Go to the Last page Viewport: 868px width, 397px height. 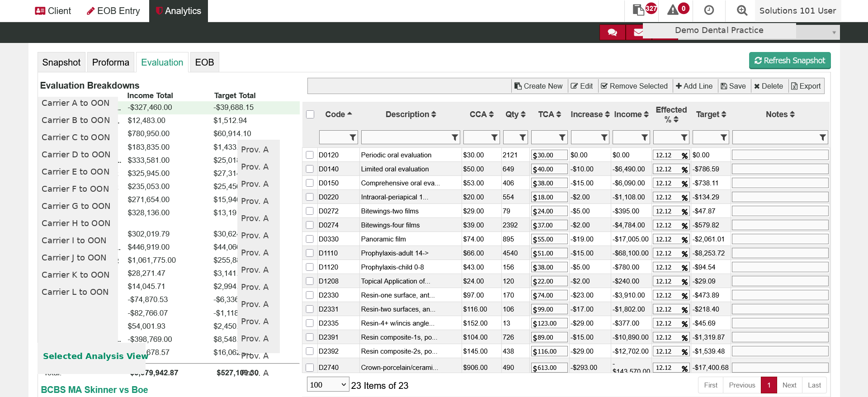(814, 385)
